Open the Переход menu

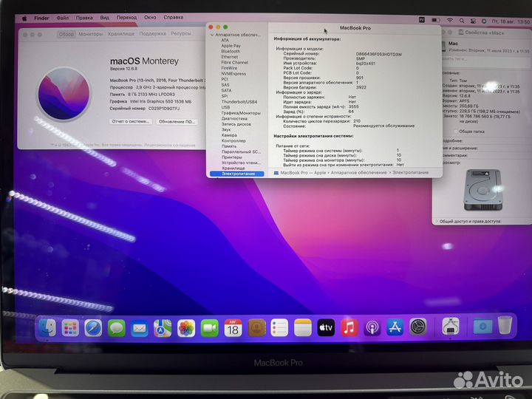tap(126, 17)
